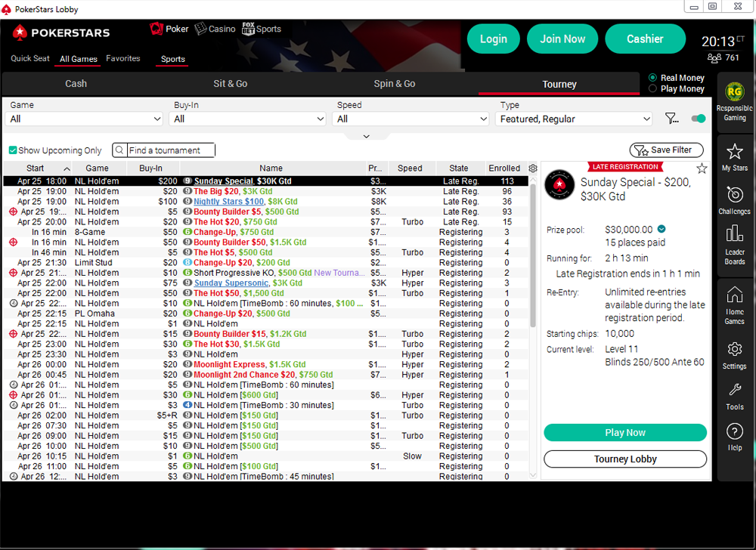The height and width of the screenshot is (550, 756).
Task: Open My Stars star icon
Action: tap(734, 151)
